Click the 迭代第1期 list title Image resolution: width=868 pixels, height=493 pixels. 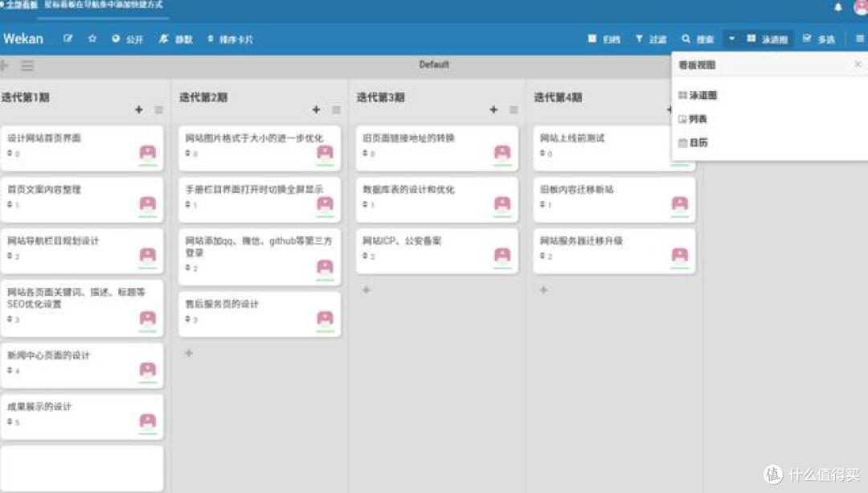pos(26,97)
